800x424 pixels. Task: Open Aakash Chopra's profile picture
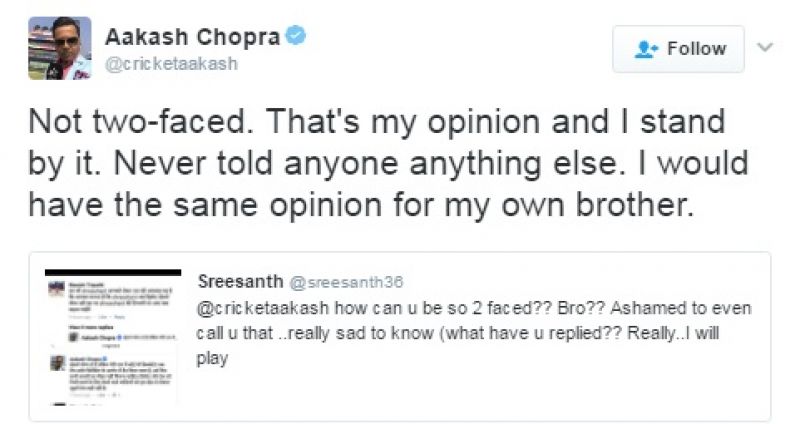click(60, 48)
